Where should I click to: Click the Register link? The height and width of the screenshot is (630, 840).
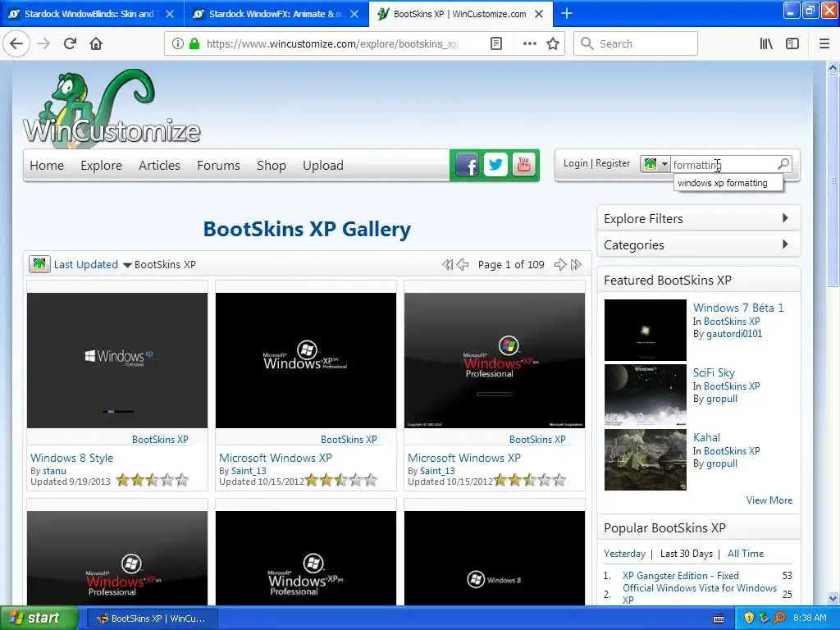[612, 163]
